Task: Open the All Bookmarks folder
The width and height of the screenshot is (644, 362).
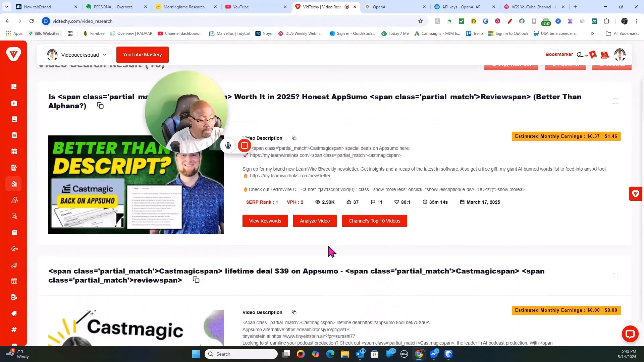Action: 622,34
